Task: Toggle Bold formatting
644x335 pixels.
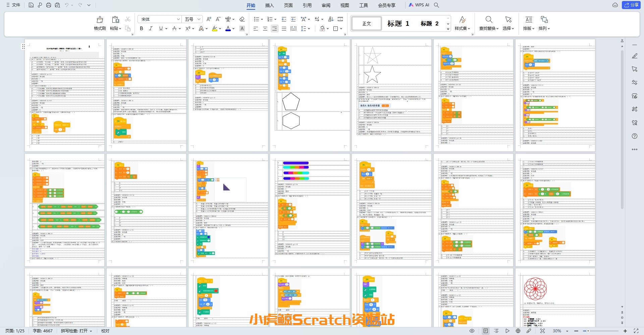Action: pos(141,28)
